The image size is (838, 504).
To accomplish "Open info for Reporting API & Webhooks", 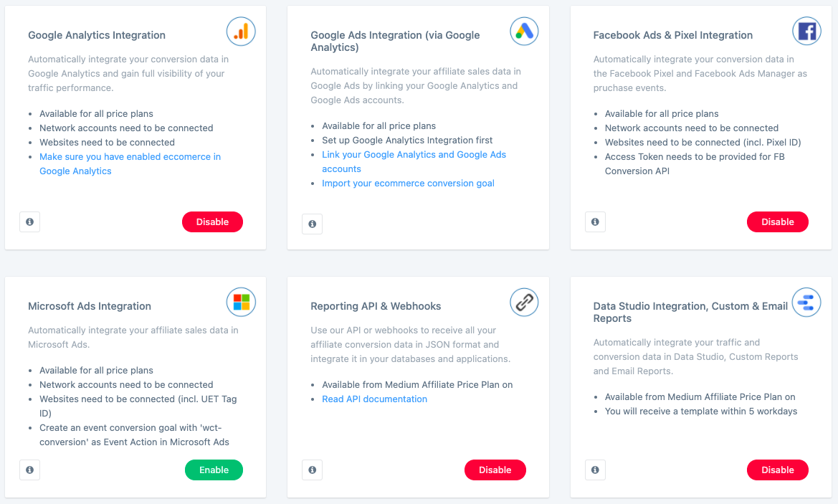I will click(x=312, y=470).
